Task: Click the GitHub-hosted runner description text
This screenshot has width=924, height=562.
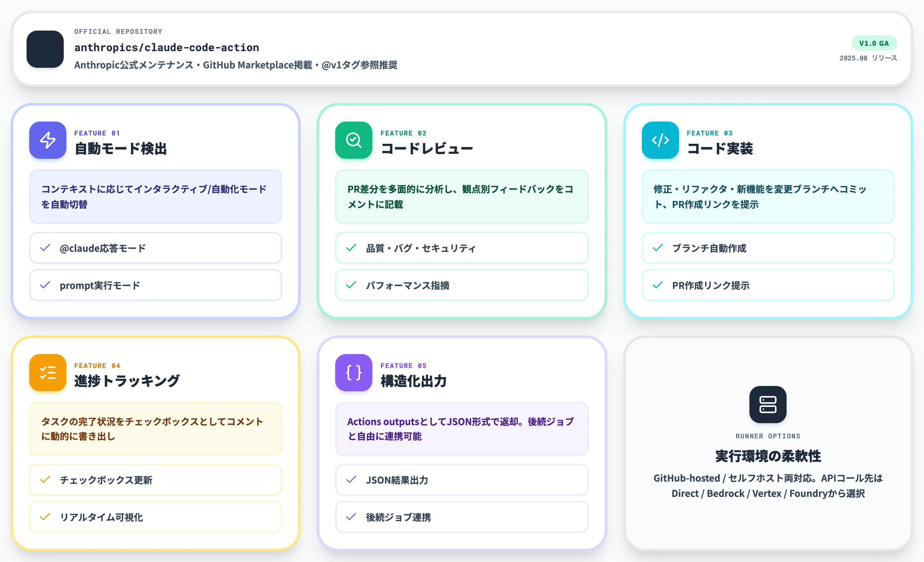Action: pos(768,486)
